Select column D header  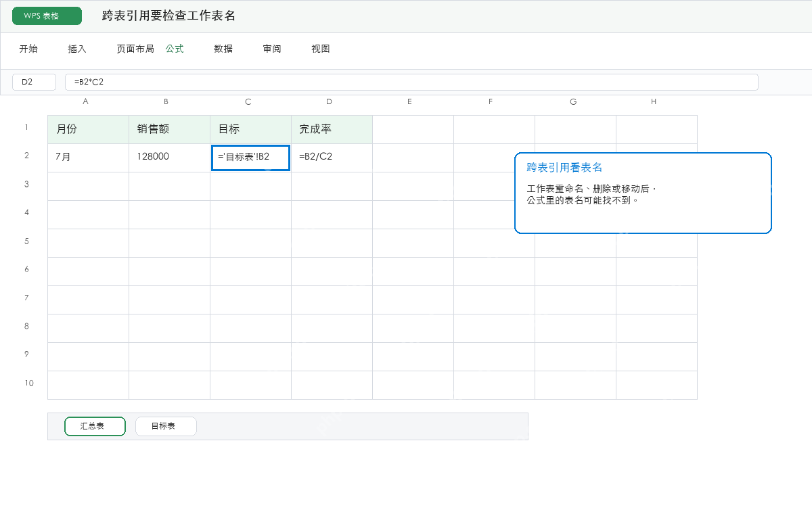[329, 101]
